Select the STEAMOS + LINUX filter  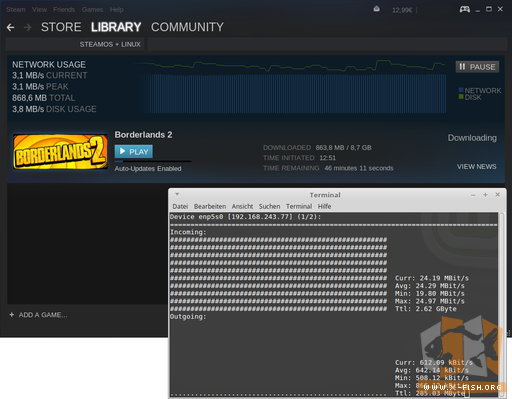(110, 44)
